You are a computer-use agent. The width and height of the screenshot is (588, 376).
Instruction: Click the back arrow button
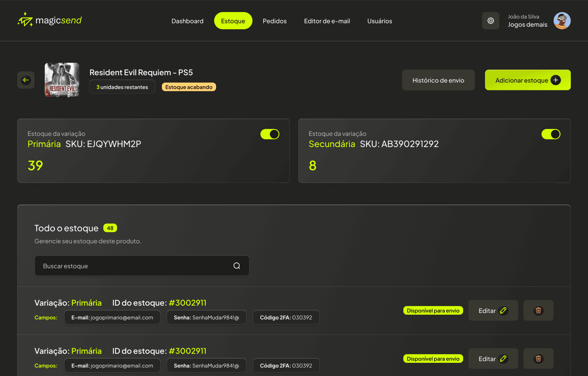[26, 80]
